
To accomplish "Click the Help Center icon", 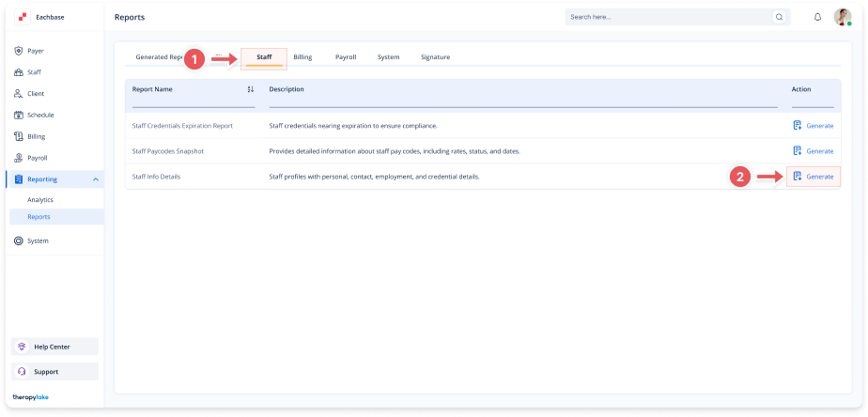I will pyautogui.click(x=23, y=347).
